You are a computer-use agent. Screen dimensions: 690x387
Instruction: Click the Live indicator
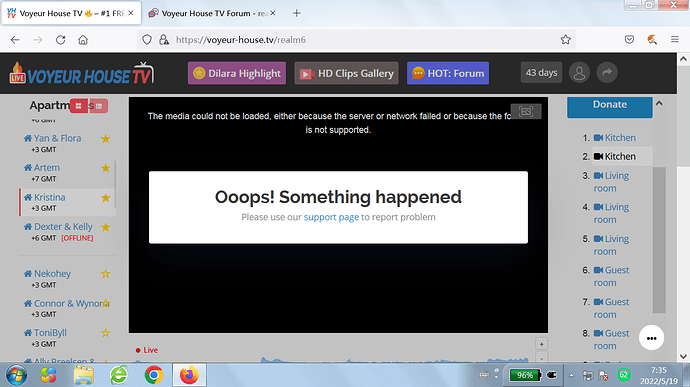coord(147,350)
